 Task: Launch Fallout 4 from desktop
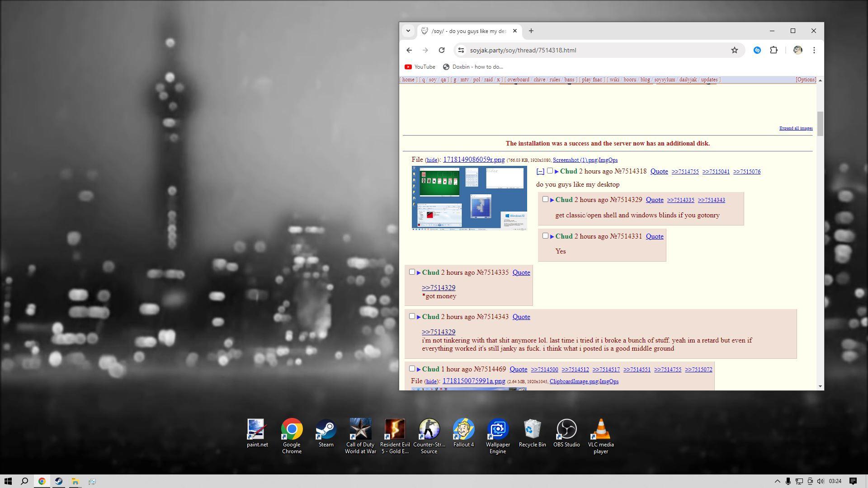(463, 430)
